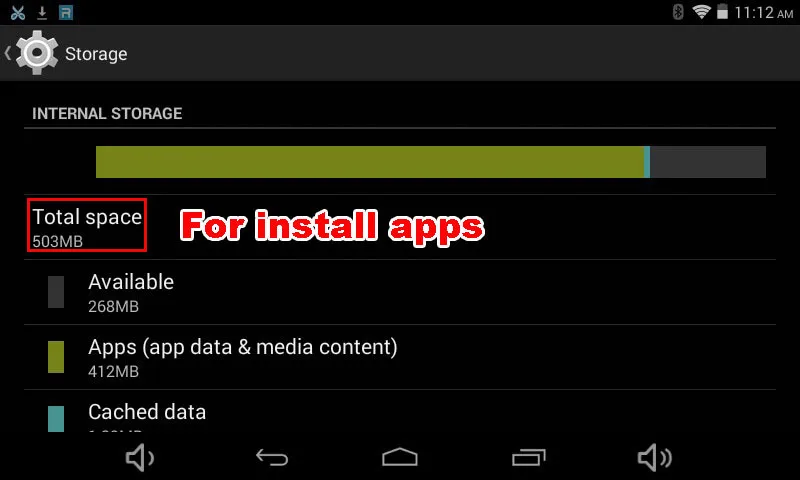Go back using the header chevron

coord(8,53)
